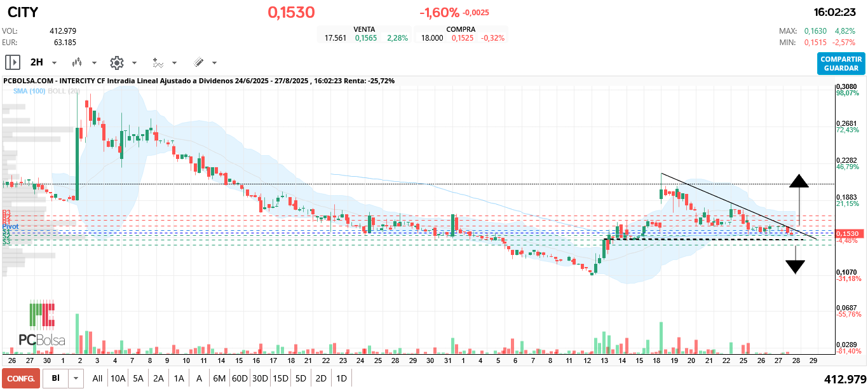
Task: Click the COMPRA price 0,1525
Action: (x=463, y=38)
